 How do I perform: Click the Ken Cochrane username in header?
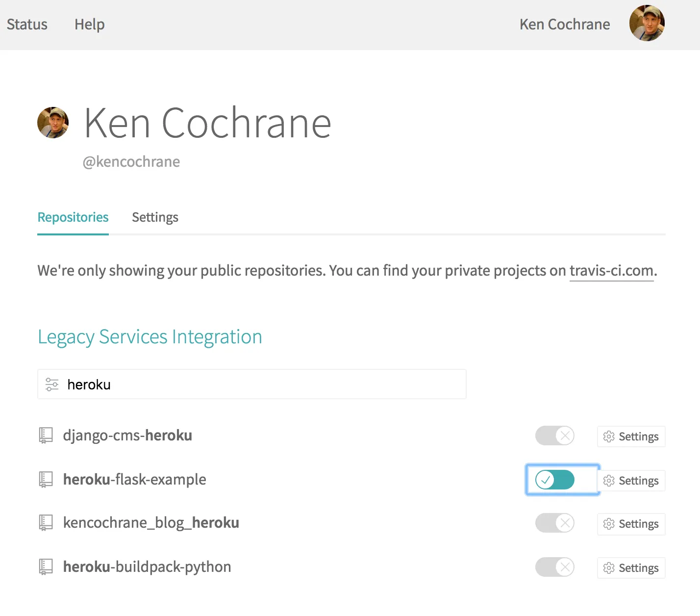coord(565,24)
